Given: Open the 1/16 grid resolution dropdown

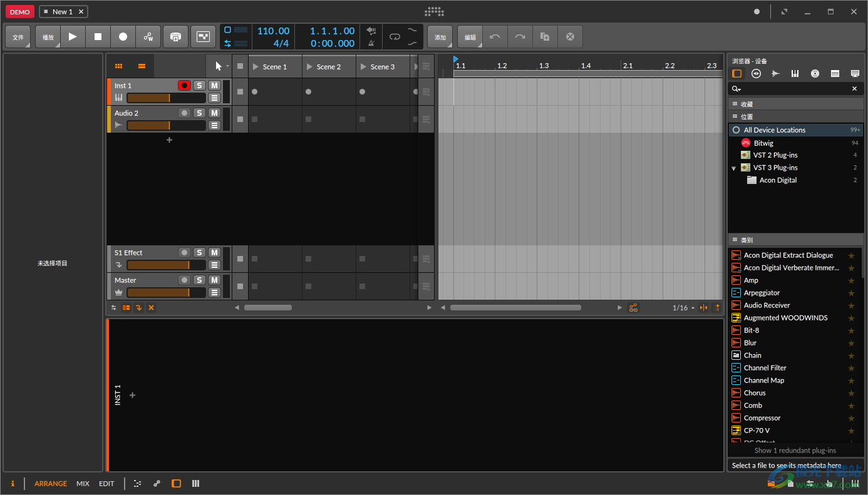Looking at the screenshot, I should (683, 307).
